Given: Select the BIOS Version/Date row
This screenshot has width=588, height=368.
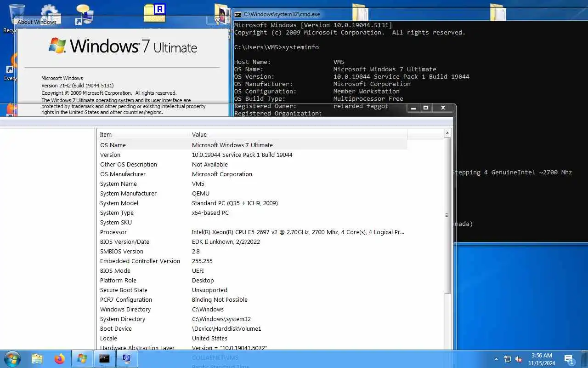Looking at the screenshot, I should pos(252,241).
